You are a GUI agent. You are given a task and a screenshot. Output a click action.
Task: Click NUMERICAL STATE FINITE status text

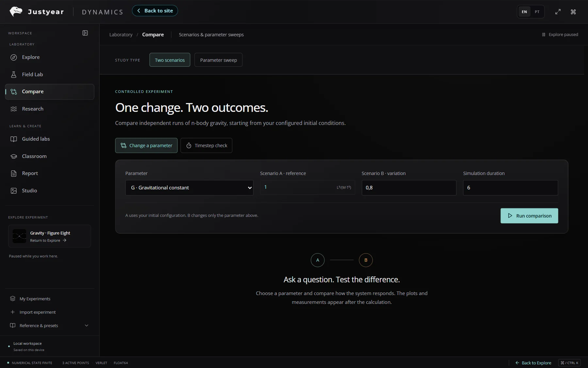tap(32, 363)
